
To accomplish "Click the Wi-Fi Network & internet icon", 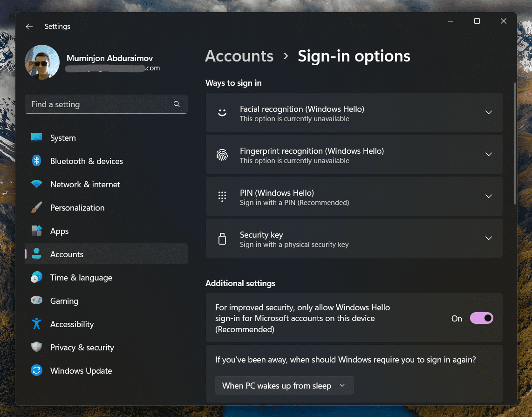I will tap(36, 184).
